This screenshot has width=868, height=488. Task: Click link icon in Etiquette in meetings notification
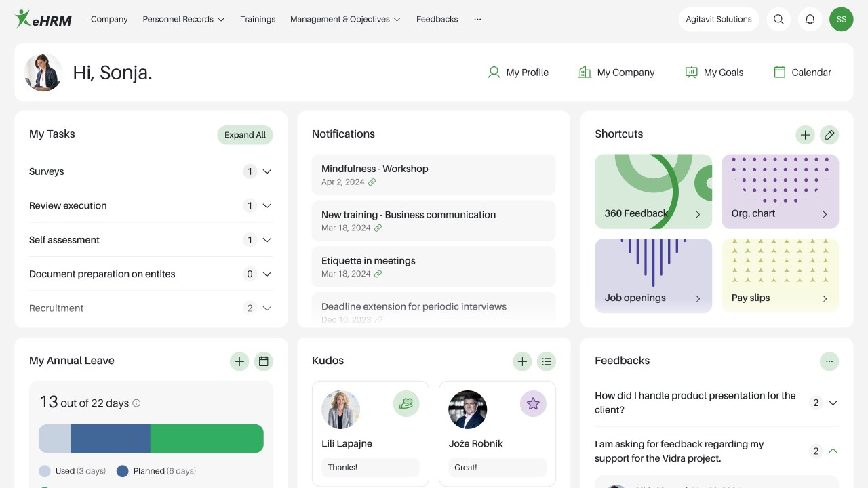(x=378, y=274)
